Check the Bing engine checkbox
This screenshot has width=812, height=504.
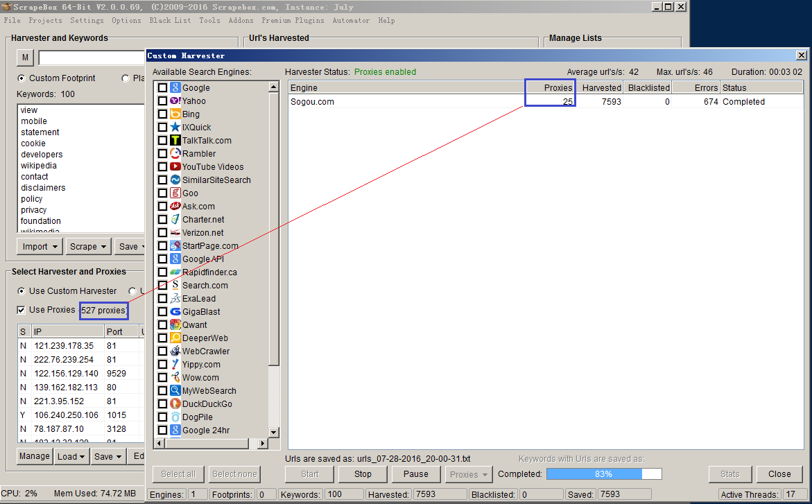162,114
